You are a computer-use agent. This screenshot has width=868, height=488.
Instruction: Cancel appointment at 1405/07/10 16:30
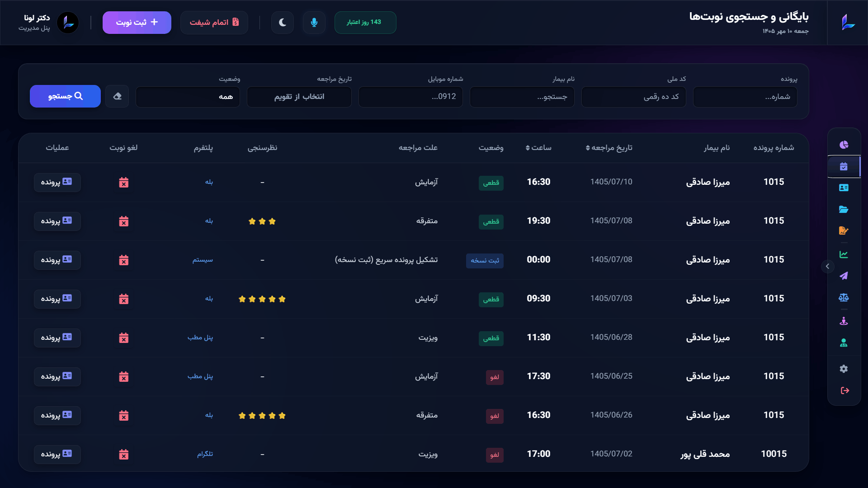124,183
